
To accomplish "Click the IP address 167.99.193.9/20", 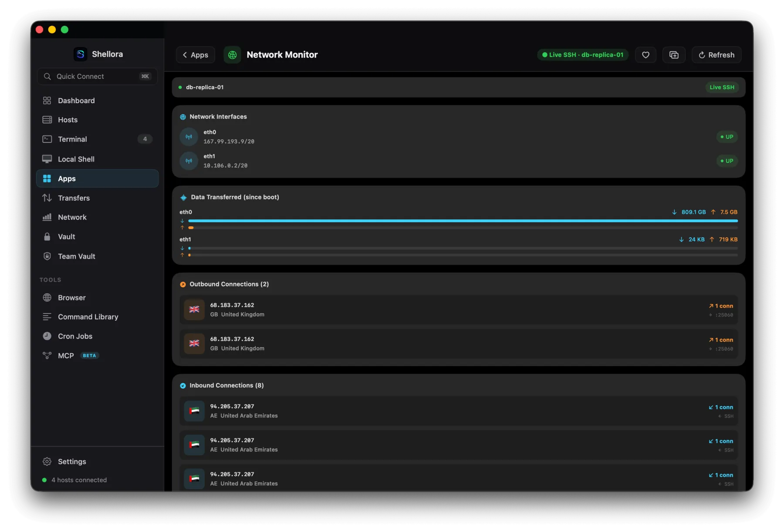I will [229, 141].
